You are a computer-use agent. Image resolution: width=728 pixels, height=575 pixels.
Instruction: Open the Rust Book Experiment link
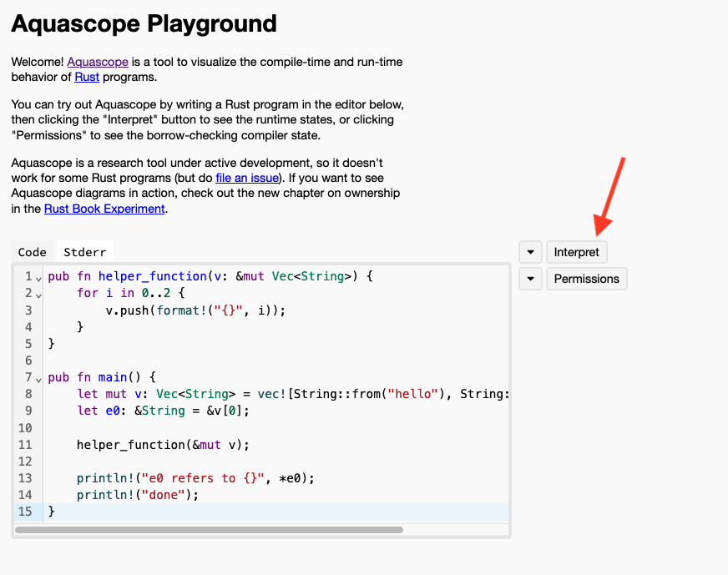pos(104,209)
